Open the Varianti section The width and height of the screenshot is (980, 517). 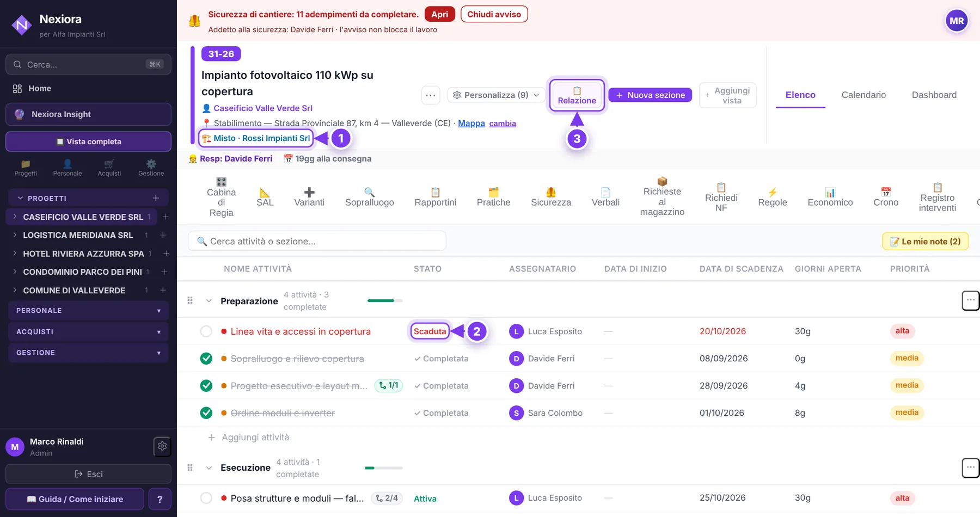pyautogui.click(x=309, y=197)
